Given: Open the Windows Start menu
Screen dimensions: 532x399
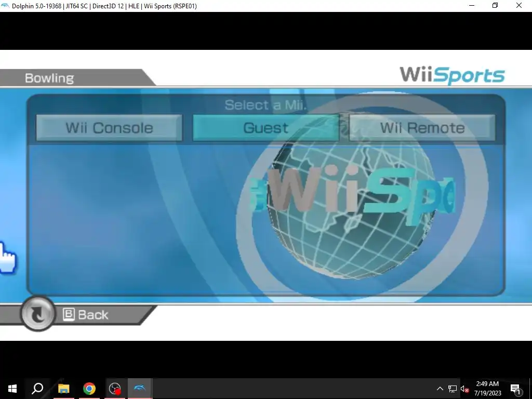Looking at the screenshot, I should pyautogui.click(x=12, y=389).
